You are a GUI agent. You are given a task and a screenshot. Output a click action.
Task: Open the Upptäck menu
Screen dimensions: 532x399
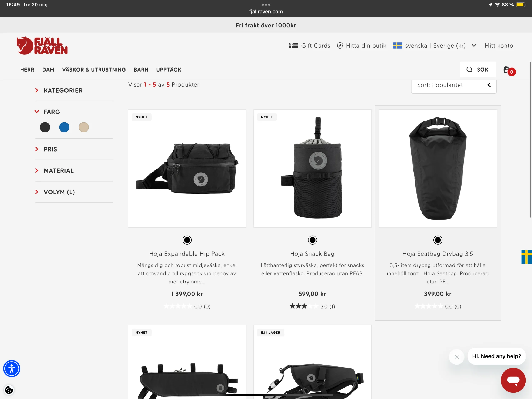169,70
